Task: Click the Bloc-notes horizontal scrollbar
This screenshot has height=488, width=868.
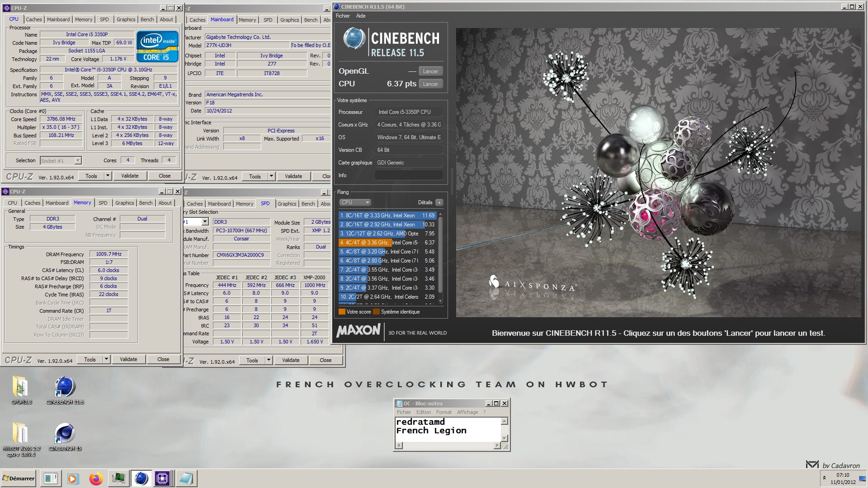Action: (448, 446)
